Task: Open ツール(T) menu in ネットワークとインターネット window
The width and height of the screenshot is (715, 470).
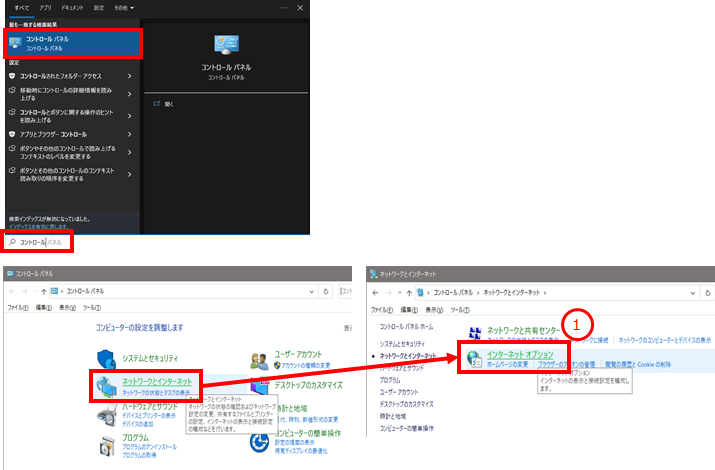Action: [460, 310]
